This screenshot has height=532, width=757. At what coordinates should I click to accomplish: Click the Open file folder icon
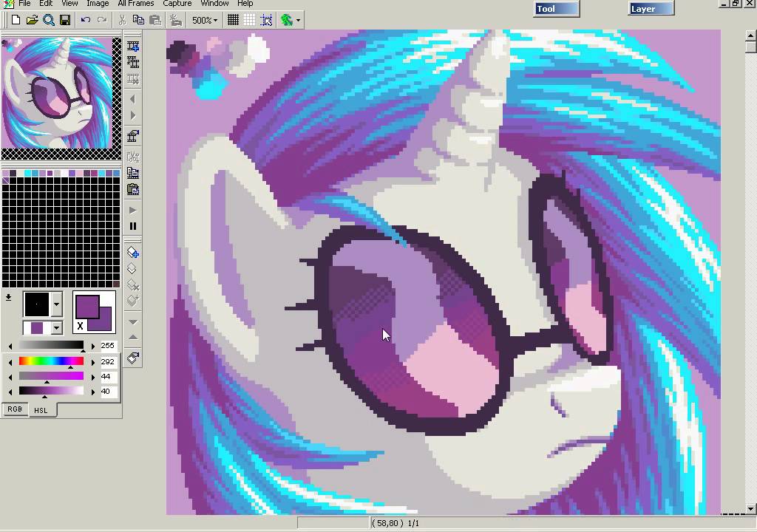click(x=32, y=20)
